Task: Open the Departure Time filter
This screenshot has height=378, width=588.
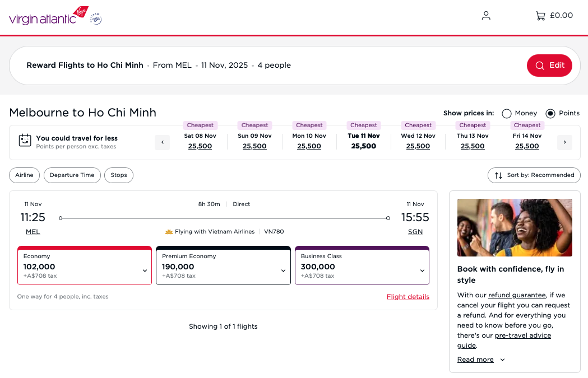Action: (x=72, y=175)
